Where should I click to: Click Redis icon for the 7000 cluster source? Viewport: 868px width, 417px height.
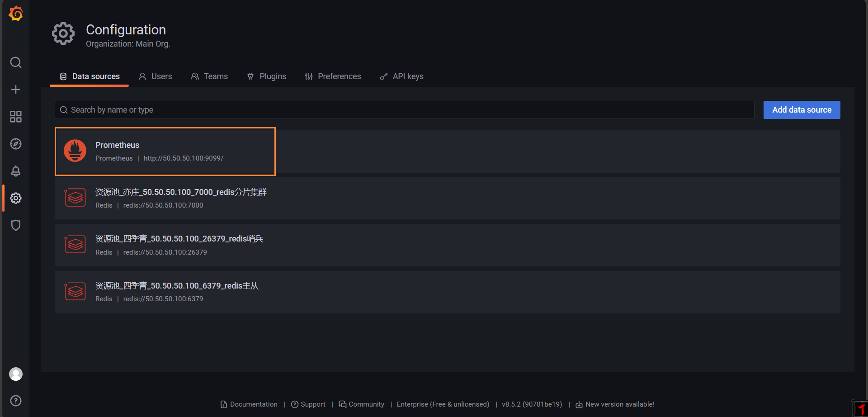point(75,198)
